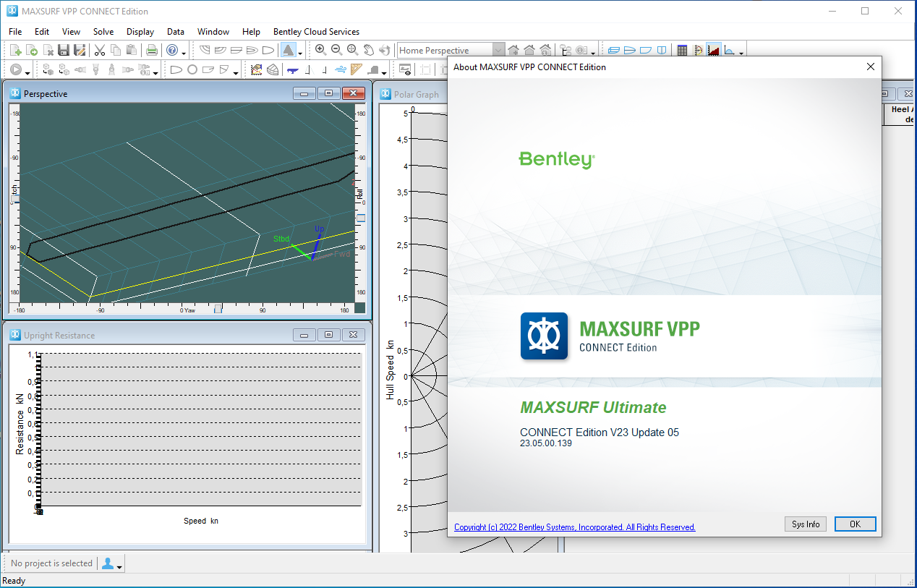Image resolution: width=917 pixels, height=588 pixels.
Task: Click the Print toolbar icon
Action: pyautogui.click(x=152, y=50)
